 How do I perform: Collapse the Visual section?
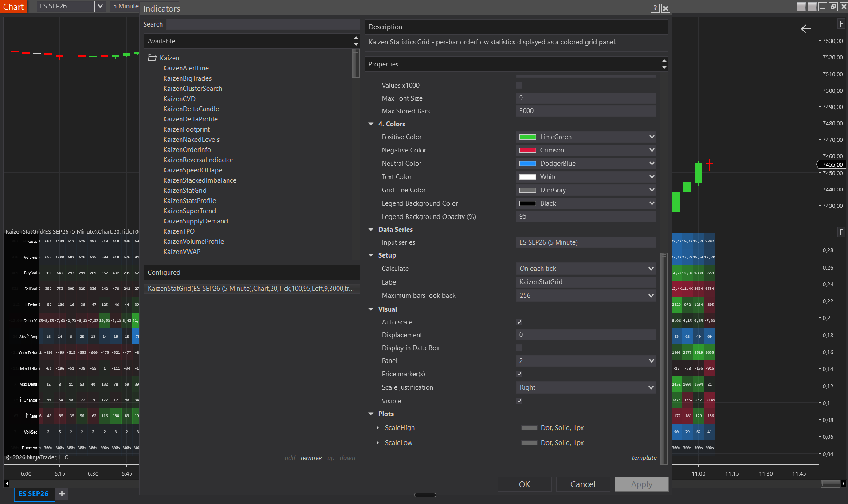coord(371,309)
